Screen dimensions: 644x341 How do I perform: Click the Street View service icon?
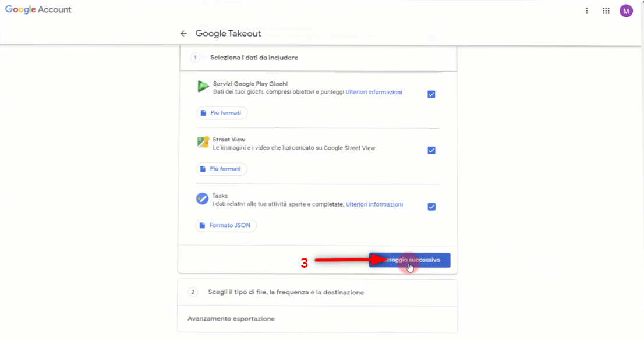click(203, 143)
